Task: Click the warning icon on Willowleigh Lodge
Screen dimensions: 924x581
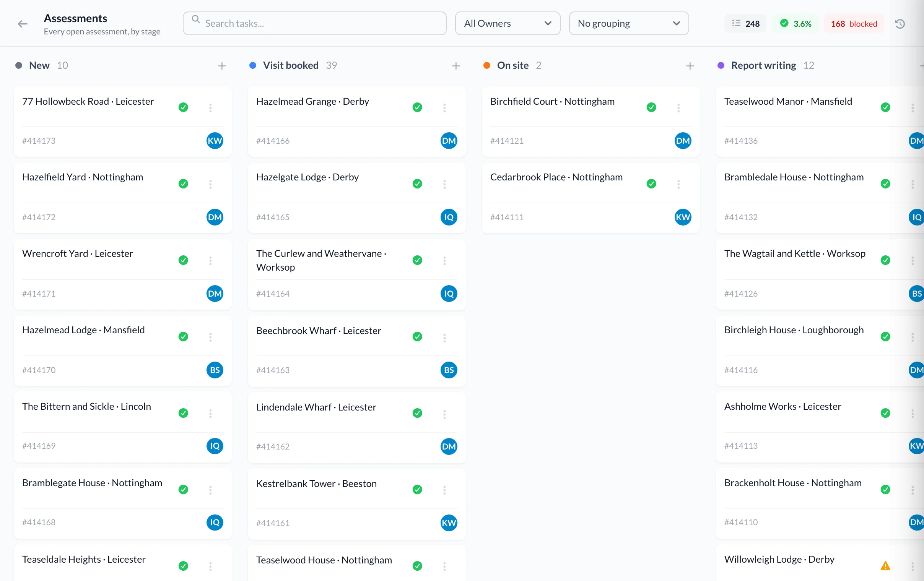Action: [885, 566]
